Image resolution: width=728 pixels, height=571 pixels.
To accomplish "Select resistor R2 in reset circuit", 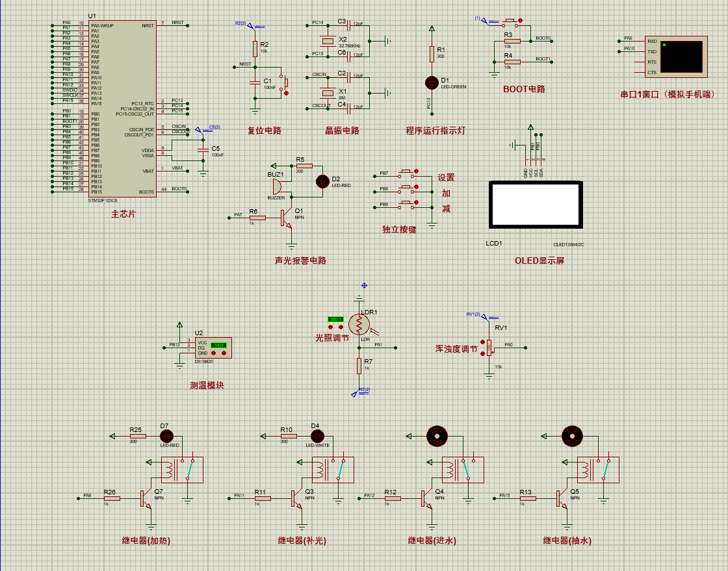I will (x=255, y=48).
